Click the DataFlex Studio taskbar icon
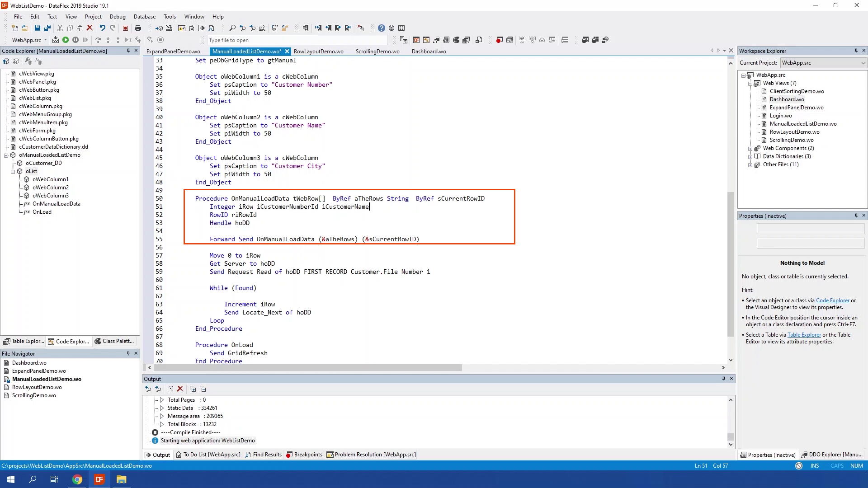 click(x=99, y=479)
